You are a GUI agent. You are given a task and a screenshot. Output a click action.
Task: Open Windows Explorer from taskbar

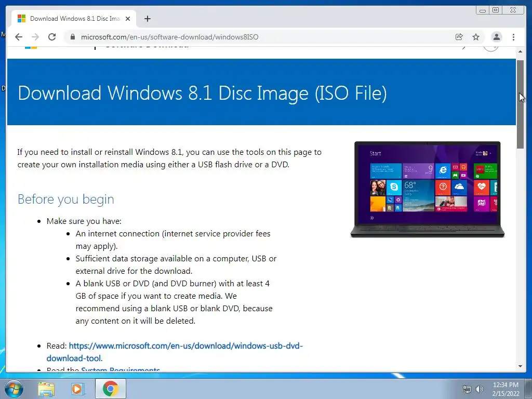46,389
